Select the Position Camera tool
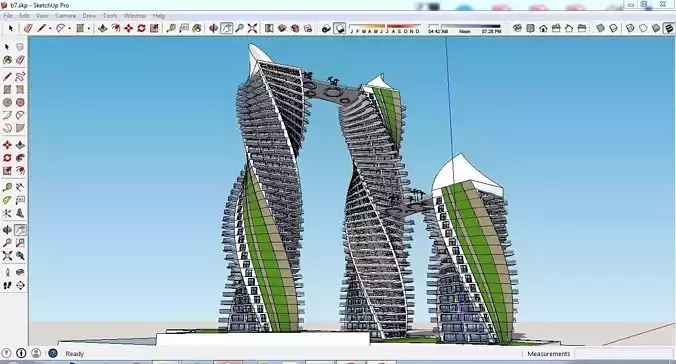 (x=7, y=273)
